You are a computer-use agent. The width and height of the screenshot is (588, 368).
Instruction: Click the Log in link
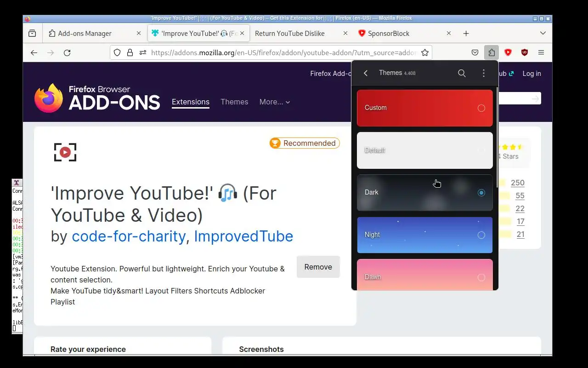coord(531,74)
